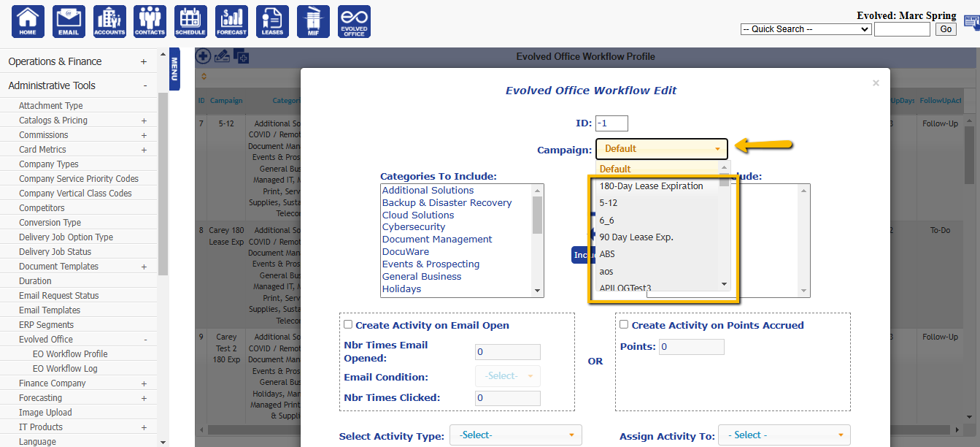The width and height of the screenshot is (980, 447).
Task: Open the Home icon in top toolbar
Action: pyautogui.click(x=28, y=21)
